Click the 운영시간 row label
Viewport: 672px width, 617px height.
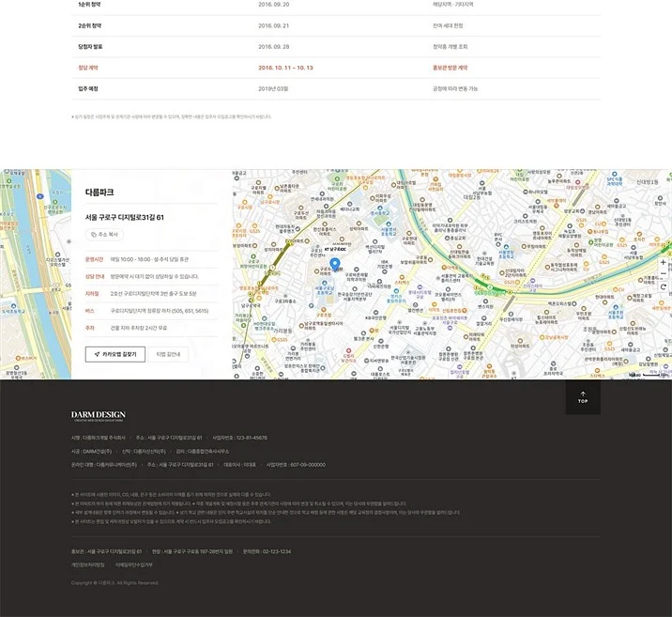click(94, 259)
